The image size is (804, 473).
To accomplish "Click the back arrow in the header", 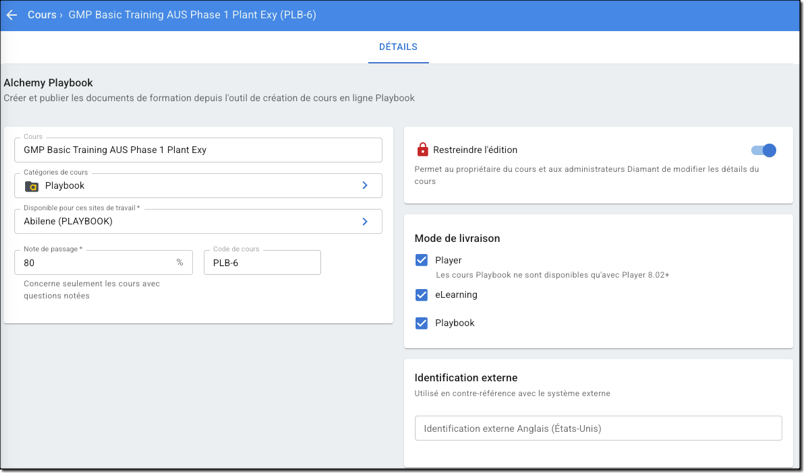I will [12, 15].
